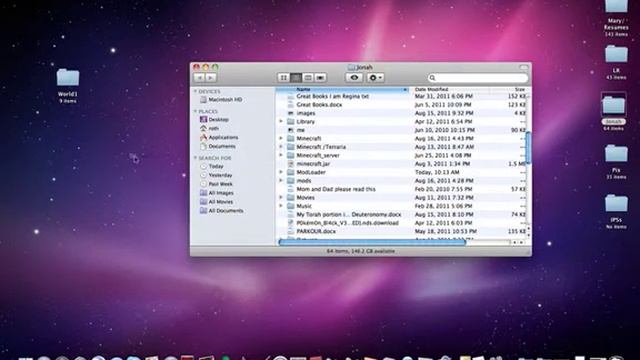Viewport: 640px width, 360px height.
Task: Select the IPSs desktop folder
Action: (x=616, y=211)
